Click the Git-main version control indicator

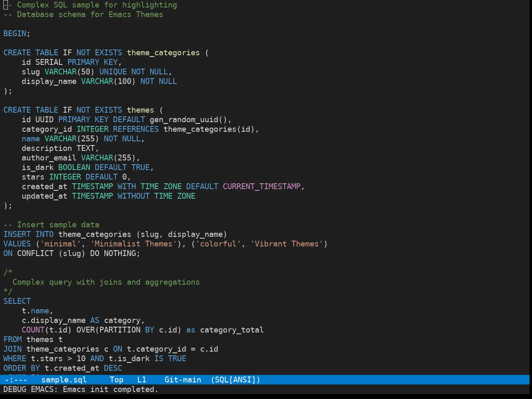coord(183,380)
